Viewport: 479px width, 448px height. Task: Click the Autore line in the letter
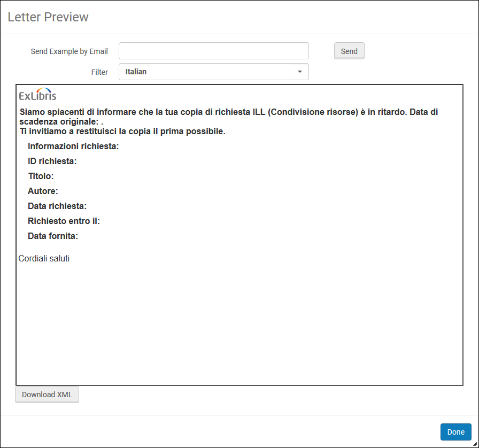(43, 191)
